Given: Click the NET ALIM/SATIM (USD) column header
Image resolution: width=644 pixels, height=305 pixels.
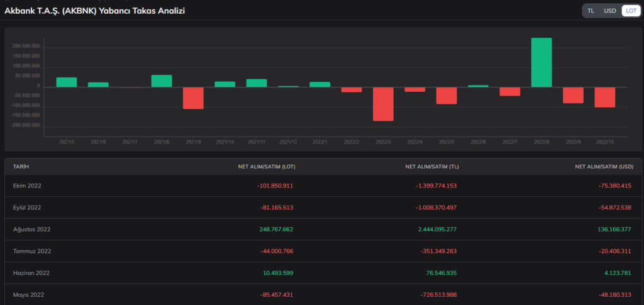Looking at the screenshot, I should click(x=604, y=167).
